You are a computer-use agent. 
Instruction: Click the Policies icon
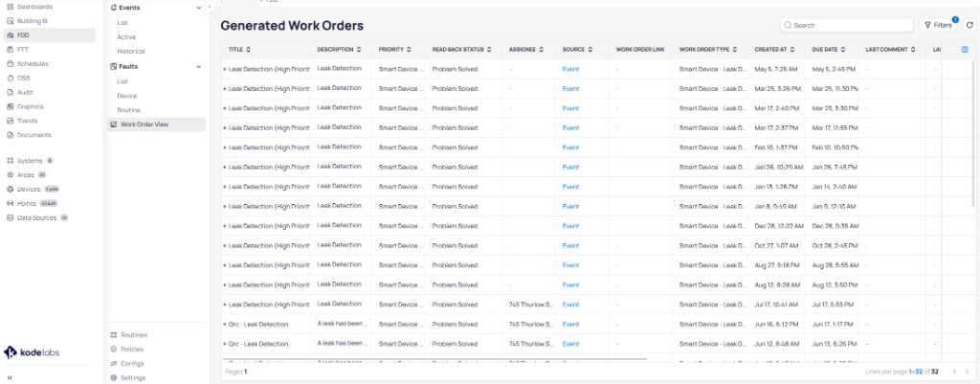[114, 349]
